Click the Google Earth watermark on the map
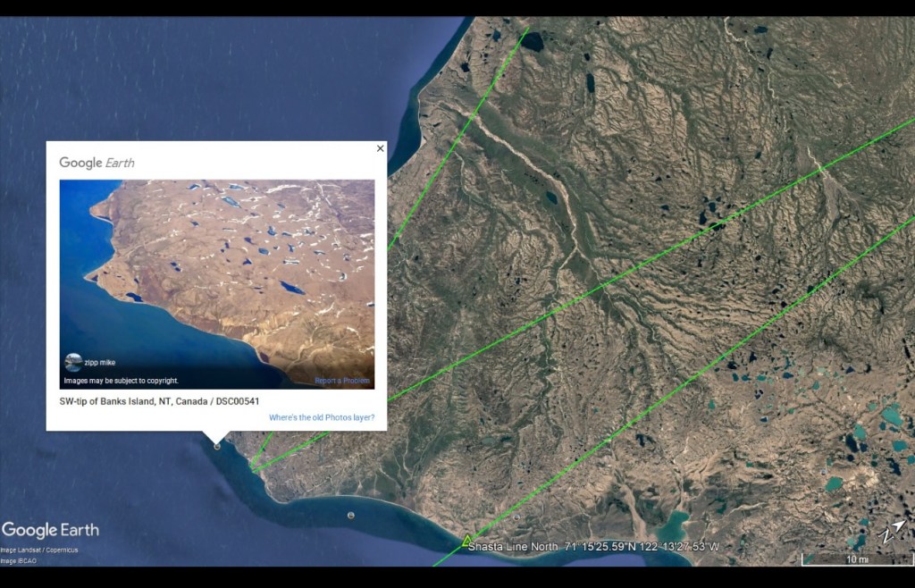915x588 pixels. pyautogui.click(x=51, y=530)
